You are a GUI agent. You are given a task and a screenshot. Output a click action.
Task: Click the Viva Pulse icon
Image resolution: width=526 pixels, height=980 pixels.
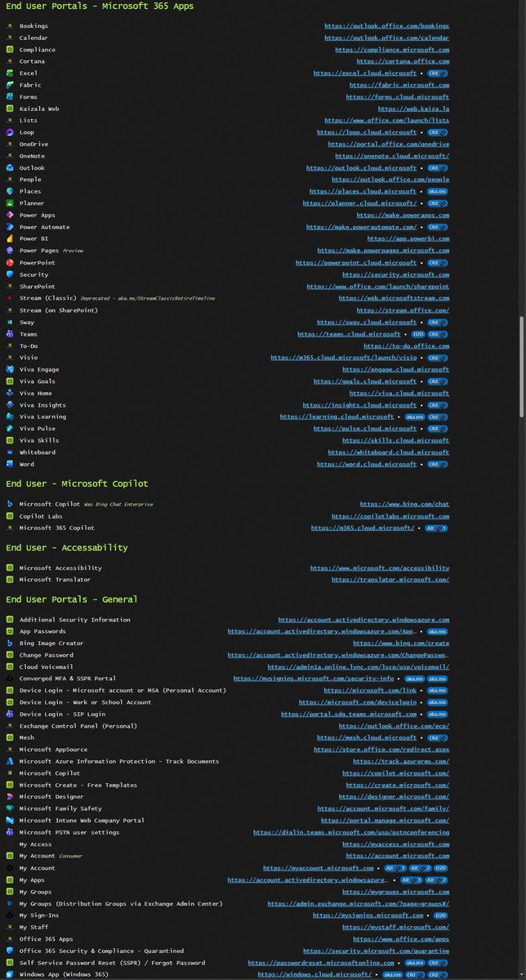tap(10, 429)
